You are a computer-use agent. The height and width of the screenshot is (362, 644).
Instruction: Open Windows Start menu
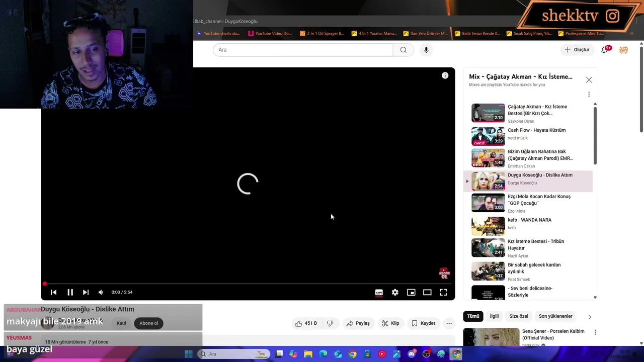tap(189, 354)
